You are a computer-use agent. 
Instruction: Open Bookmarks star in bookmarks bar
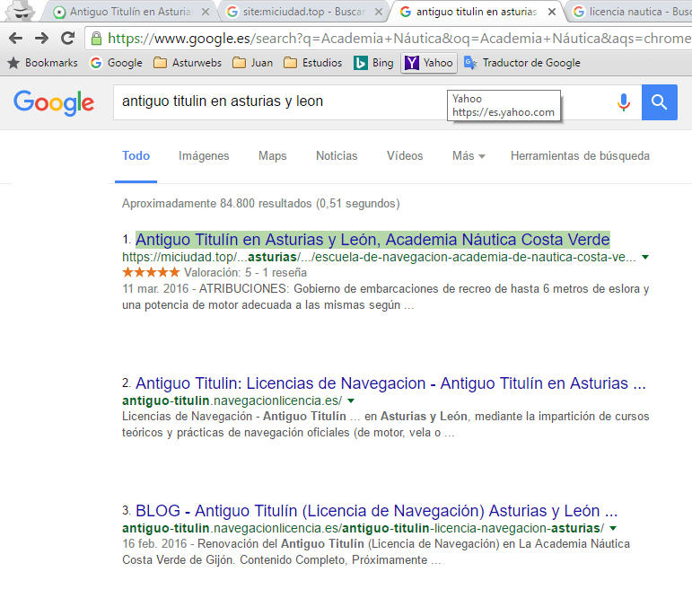pos(43,63)
